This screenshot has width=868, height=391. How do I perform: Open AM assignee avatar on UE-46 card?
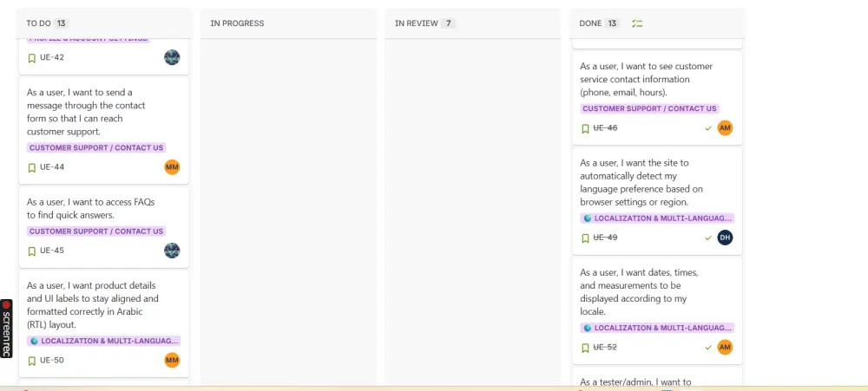coord(725,127)
